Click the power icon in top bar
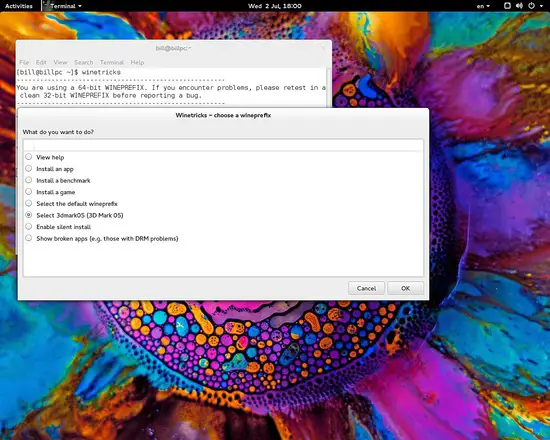550x440 pixels. (531, 6)
